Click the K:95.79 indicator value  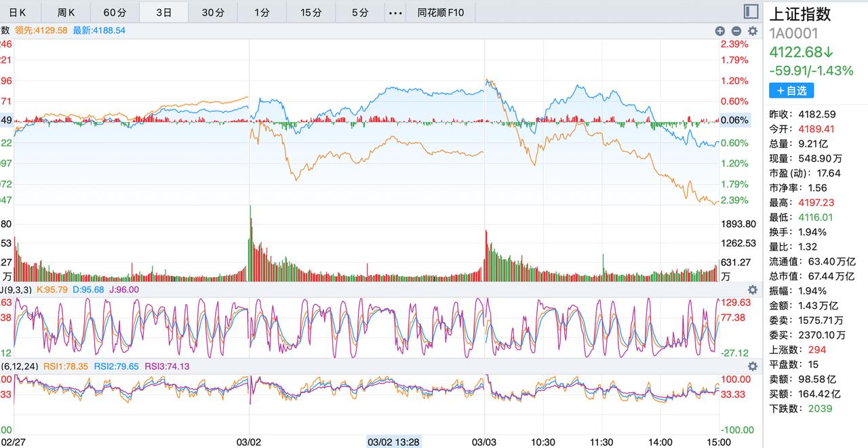click(52, 290)
